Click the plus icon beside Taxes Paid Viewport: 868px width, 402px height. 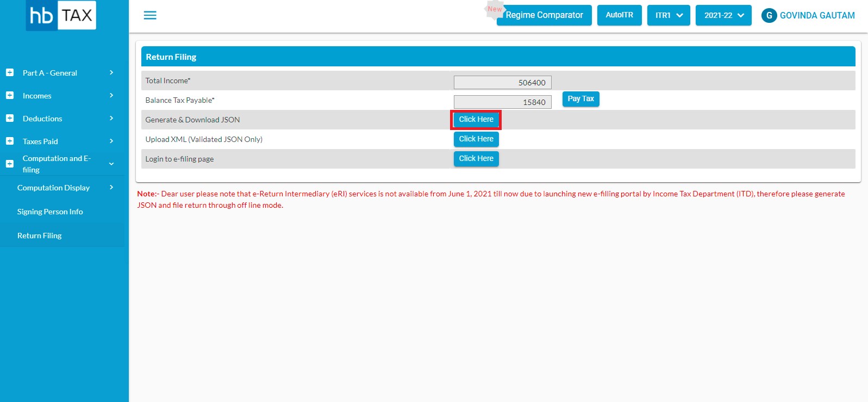pos(10,141)
